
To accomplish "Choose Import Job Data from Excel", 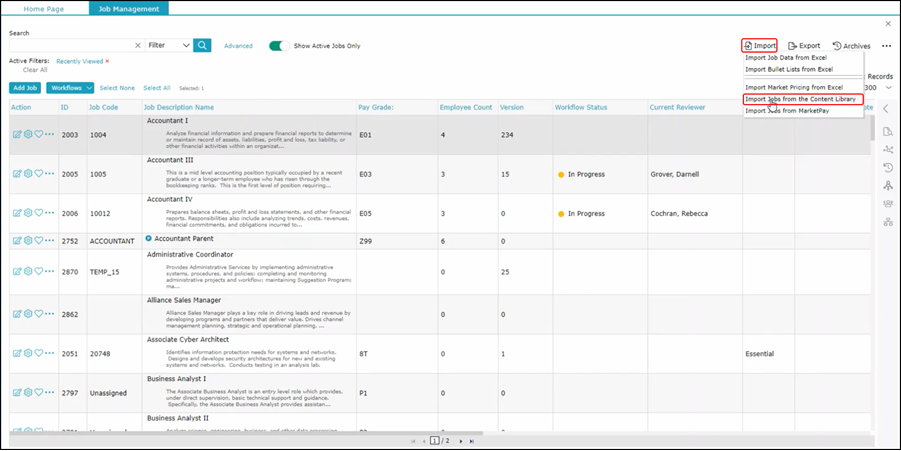I will click(x=786, y=58).
